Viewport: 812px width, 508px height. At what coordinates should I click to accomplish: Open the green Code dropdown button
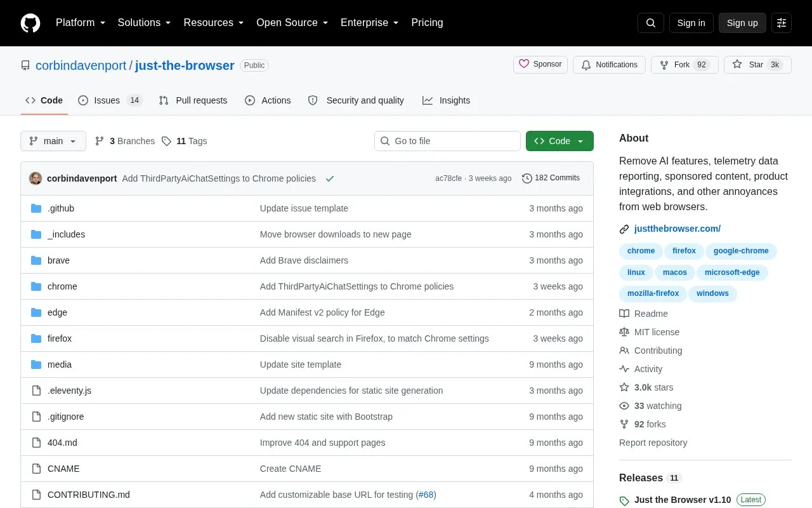point(560,141)
